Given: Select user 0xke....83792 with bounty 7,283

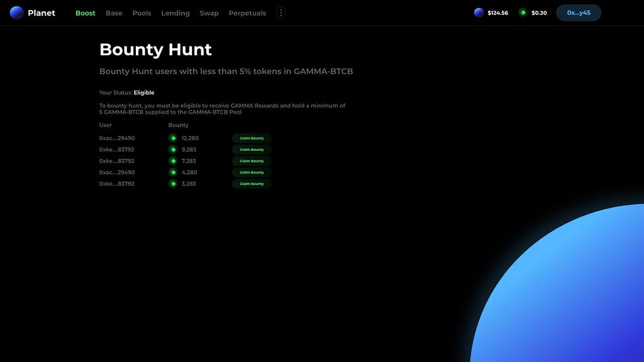Looking at the screenshot, I should (116, 162).
